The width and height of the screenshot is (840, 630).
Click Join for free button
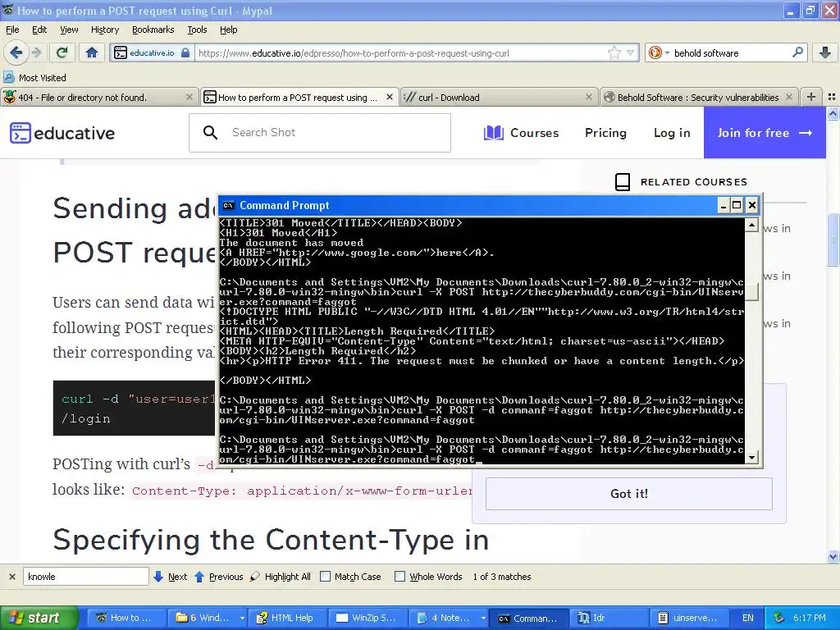[x=765, y=132]
